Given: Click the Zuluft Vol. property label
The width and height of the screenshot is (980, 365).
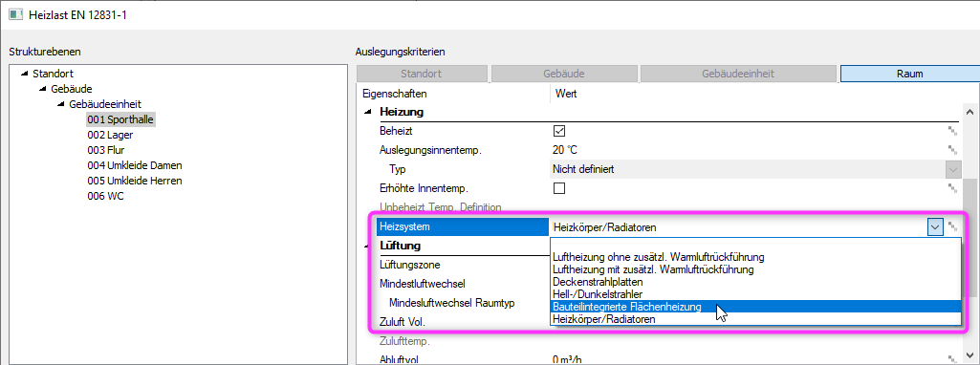Looking at the screenshot, I should (x=402, y=323).
